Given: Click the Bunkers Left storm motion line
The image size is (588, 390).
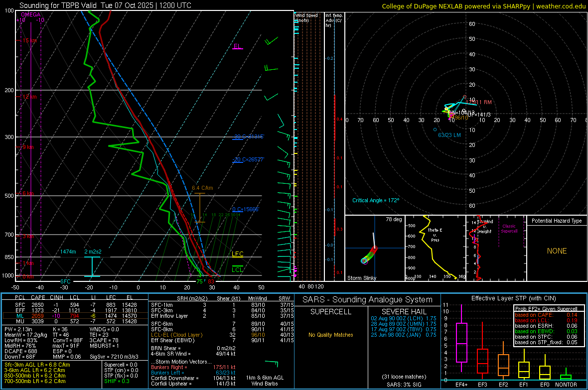Looking at the screenshot, I should [x=193, y=373].
